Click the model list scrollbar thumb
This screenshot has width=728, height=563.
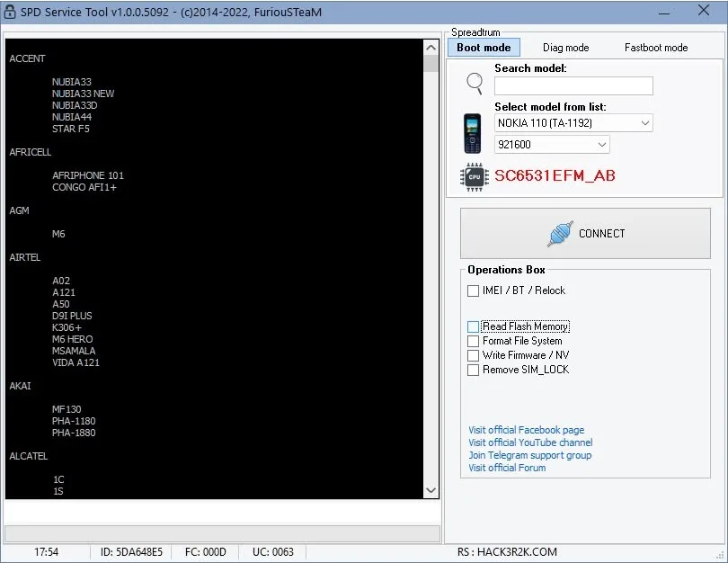(431, 64)
